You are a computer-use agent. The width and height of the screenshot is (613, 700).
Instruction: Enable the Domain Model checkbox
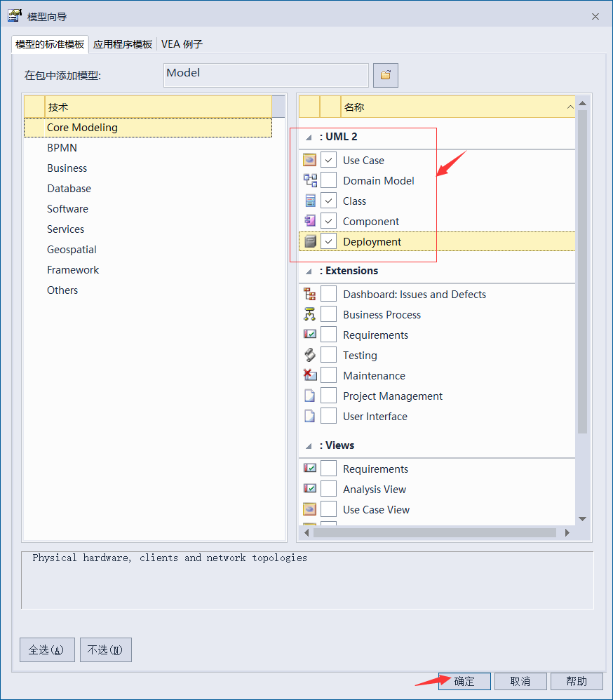pyautogui.click(x=328, y=180)
